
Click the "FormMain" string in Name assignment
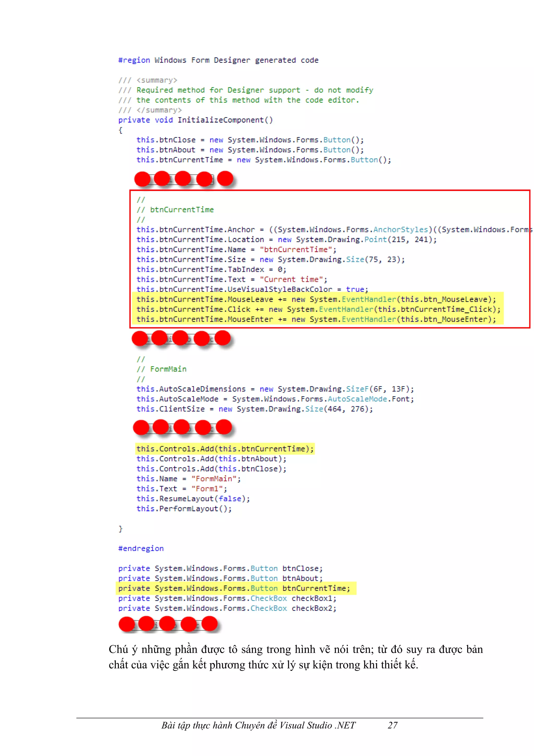pyautogui.click(x=214, y=479)
